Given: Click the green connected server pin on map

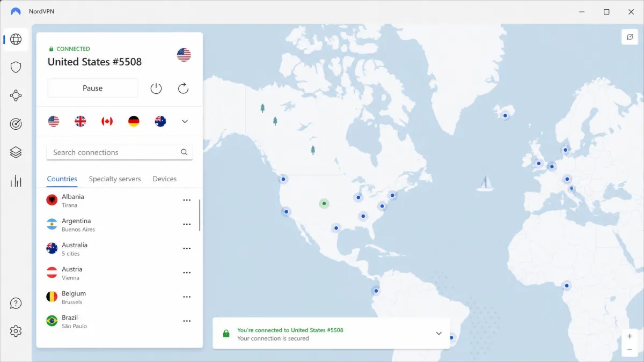Looking at the screenshot, I should point(324,203).
